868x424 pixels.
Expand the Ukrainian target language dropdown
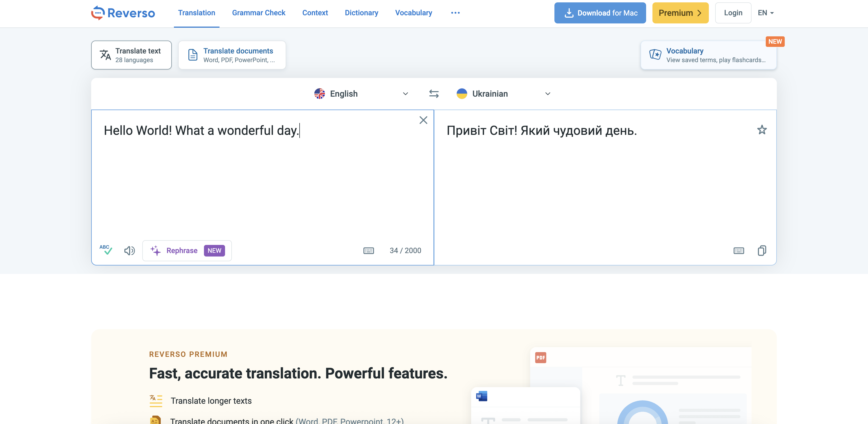[548, 94]
